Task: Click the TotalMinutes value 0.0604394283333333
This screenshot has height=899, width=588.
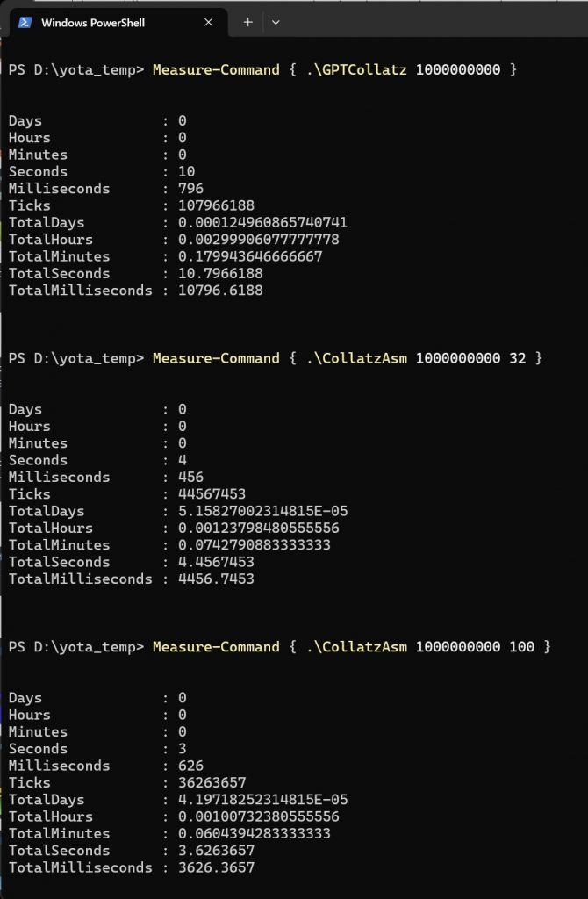Action: pos(255,833)
